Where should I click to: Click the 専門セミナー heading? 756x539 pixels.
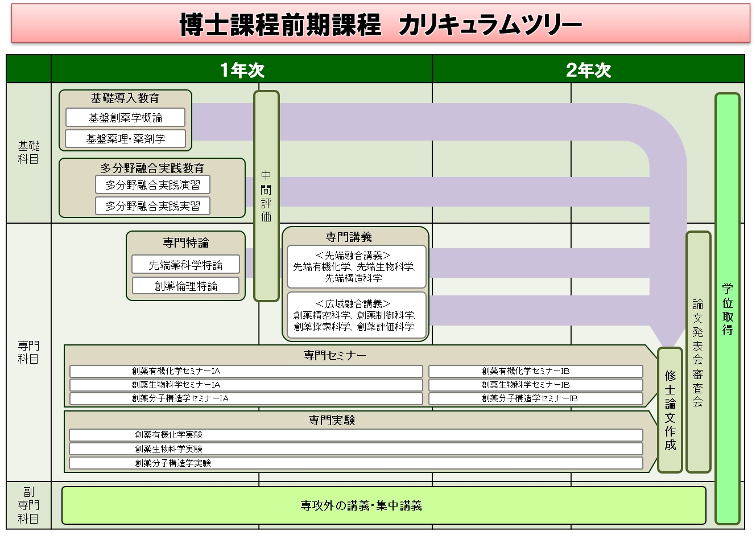334,355
